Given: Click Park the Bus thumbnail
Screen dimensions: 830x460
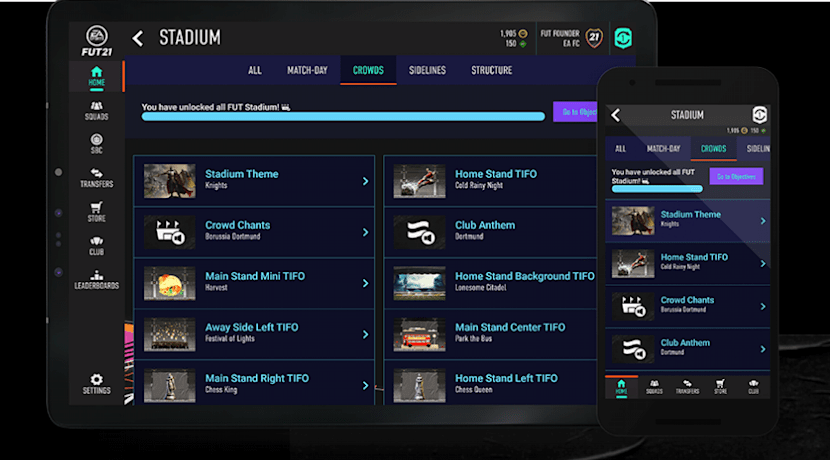Looking at the screenshot, I should (x=419, y=335).
